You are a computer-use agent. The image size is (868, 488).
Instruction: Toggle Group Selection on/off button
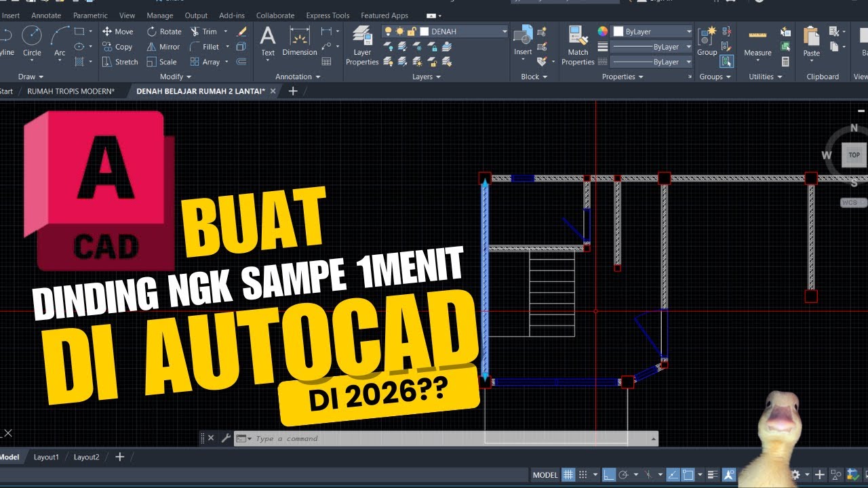[x=726, y=62]
